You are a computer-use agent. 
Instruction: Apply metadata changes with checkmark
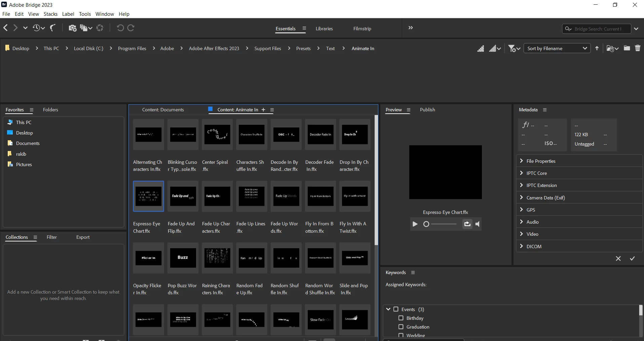point(632,258)
